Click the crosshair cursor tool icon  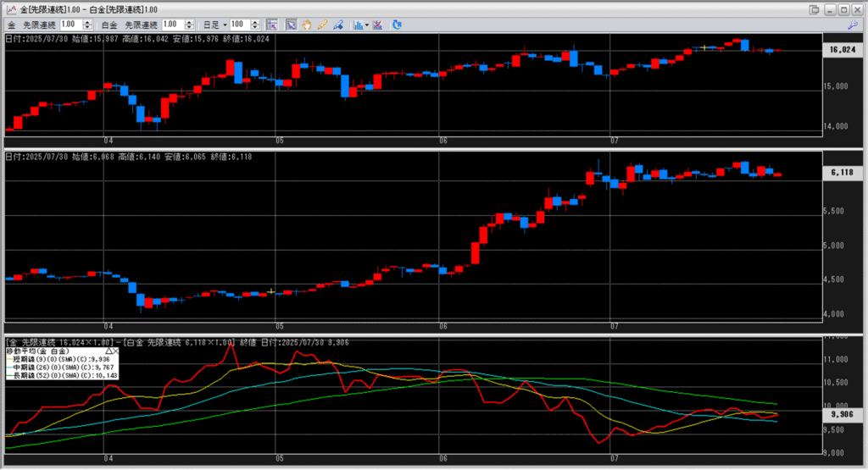[271, 25]
